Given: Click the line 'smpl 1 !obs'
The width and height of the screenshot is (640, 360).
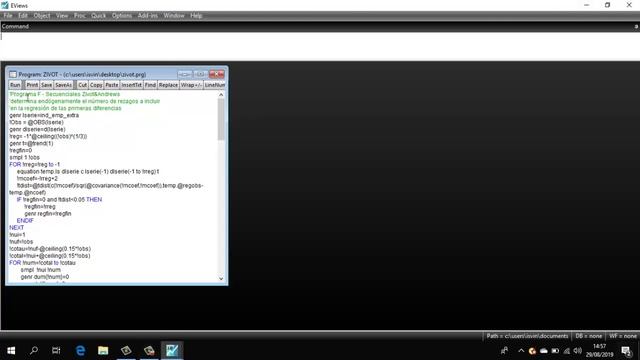Looking at the screenshot, I should click(24, 158).
